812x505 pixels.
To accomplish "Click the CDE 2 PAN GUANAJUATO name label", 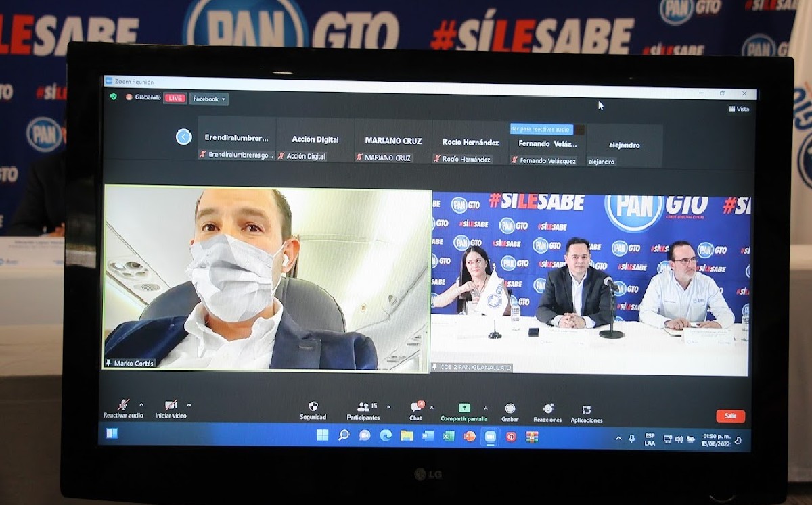I will [x=472, y=368].
